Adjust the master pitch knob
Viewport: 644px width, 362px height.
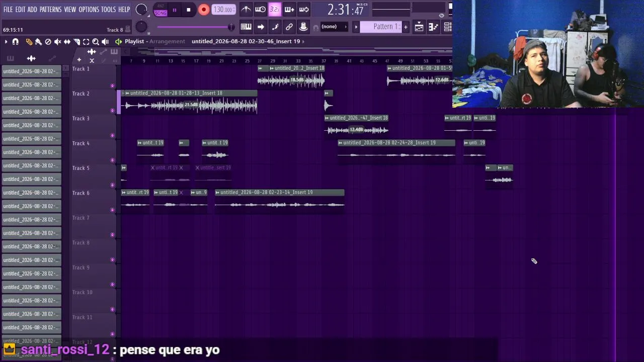(141, 27)
